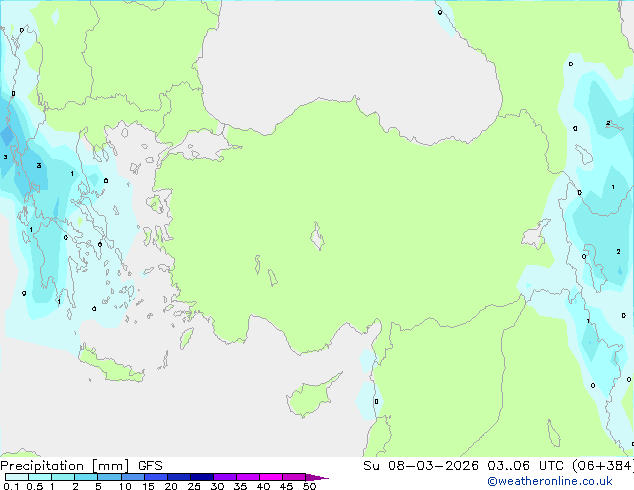Click the "15" legend scale label
Image resolution: width=634 pixels, height=490 pixels.
click(x=148, y=486)
